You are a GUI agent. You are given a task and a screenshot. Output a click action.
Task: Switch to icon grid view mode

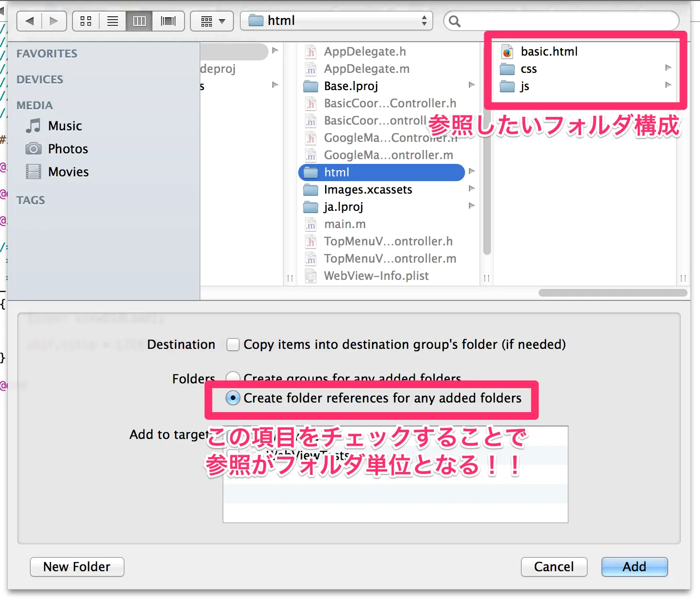click(86, 20)
